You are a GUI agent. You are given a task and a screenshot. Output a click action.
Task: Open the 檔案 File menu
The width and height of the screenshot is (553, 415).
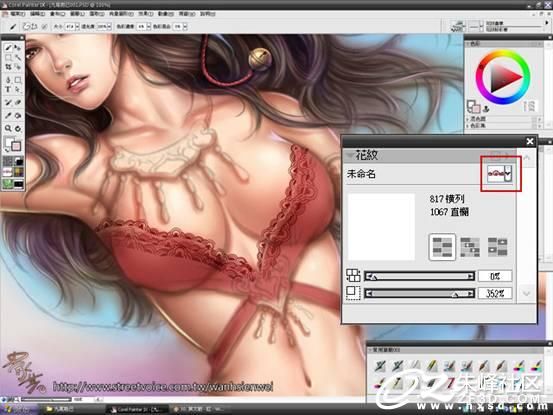(x=17, y=14)
